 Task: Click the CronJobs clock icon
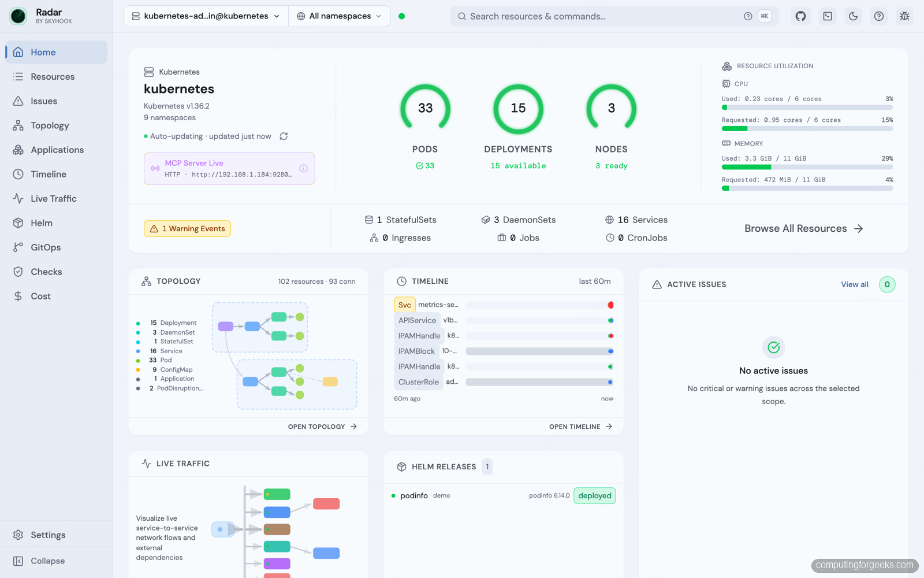click(x=610, y=238)
